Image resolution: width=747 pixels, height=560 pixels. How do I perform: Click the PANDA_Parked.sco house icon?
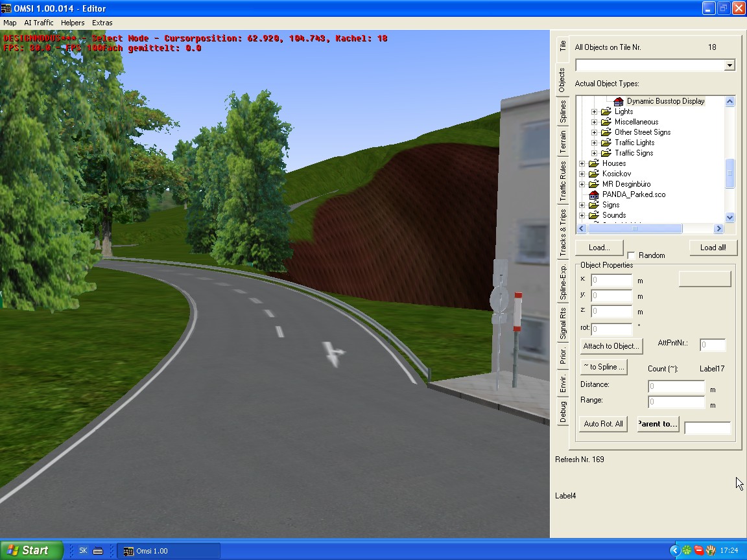[593, 194]
